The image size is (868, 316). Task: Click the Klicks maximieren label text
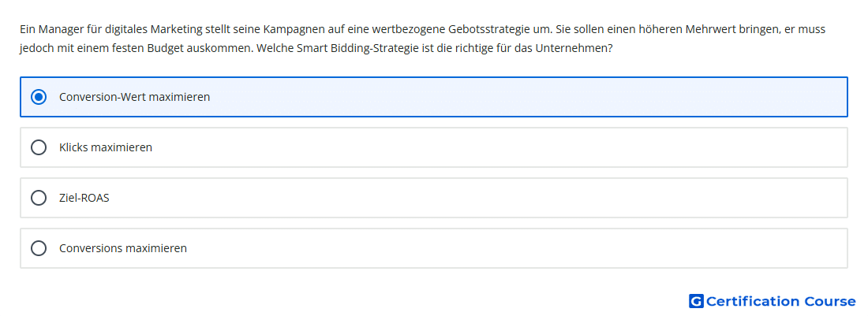coord(106,147)
